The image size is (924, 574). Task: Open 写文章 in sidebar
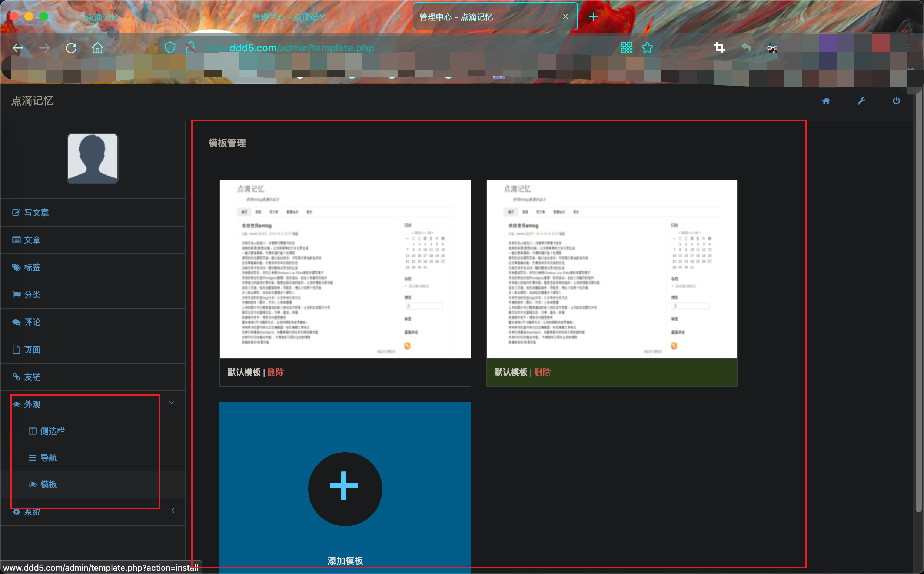click(x=36, y=213)
